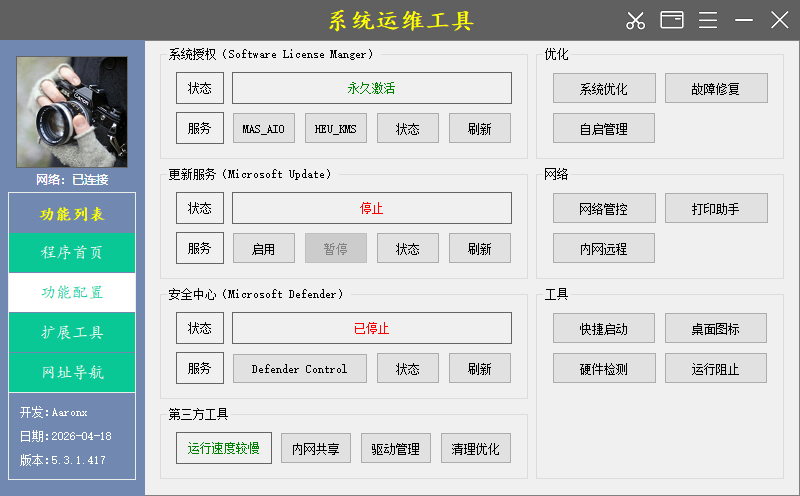Click the green 运行速度较慢 button
The image size is (800, 496).
pyautogui.click(x=223, y=448)
